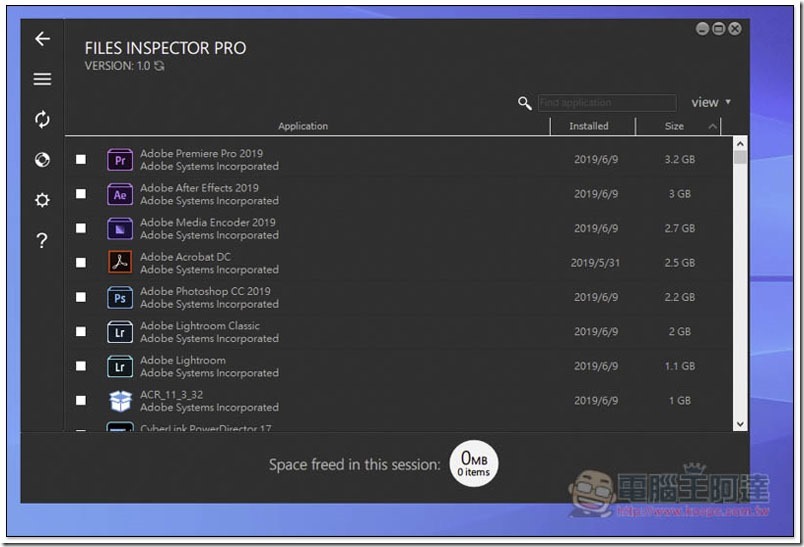Select the Adobe Acrobat DC name

[x=186, y=257]
